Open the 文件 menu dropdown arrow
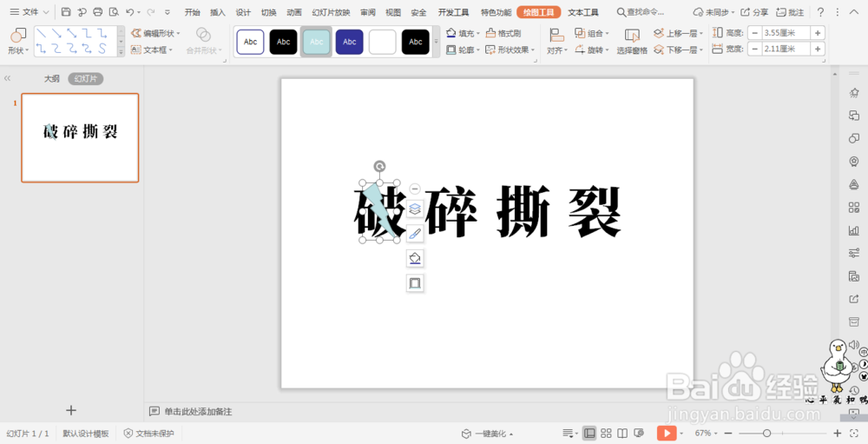 point(45,12)
